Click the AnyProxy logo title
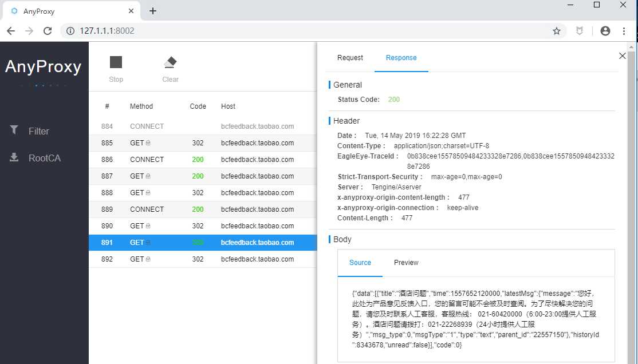This screenshot has height=364, width=638. 43,66
